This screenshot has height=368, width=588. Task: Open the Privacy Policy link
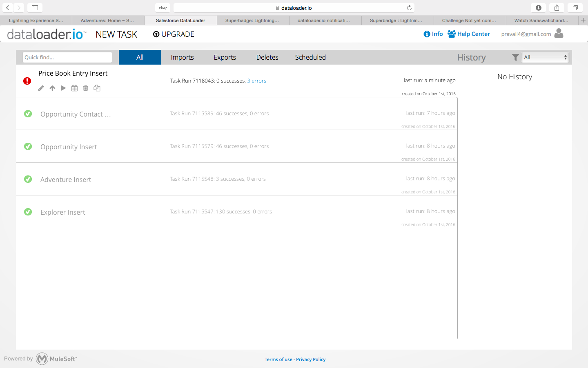311,359
